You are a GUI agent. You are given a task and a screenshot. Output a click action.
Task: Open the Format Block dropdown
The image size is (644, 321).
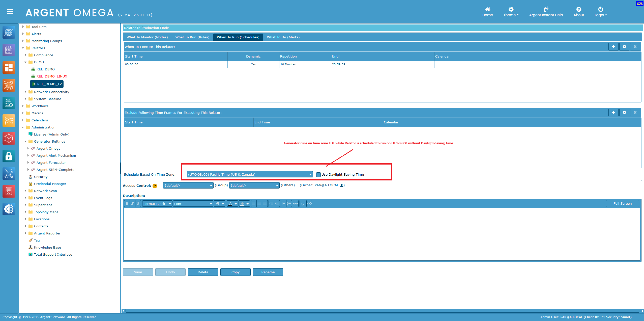(157, 204)
